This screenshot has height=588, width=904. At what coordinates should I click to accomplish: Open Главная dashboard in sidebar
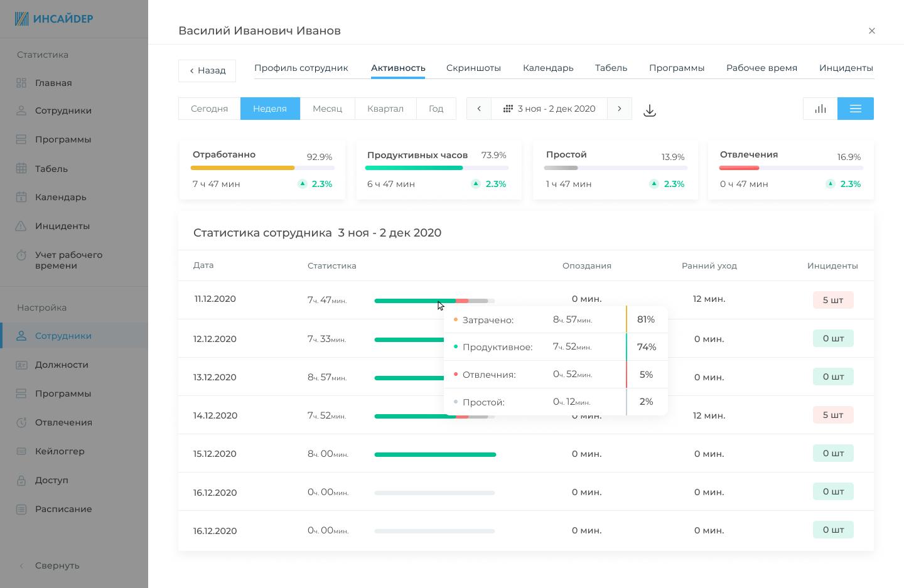pyautogui.click(x=53, y=83)
